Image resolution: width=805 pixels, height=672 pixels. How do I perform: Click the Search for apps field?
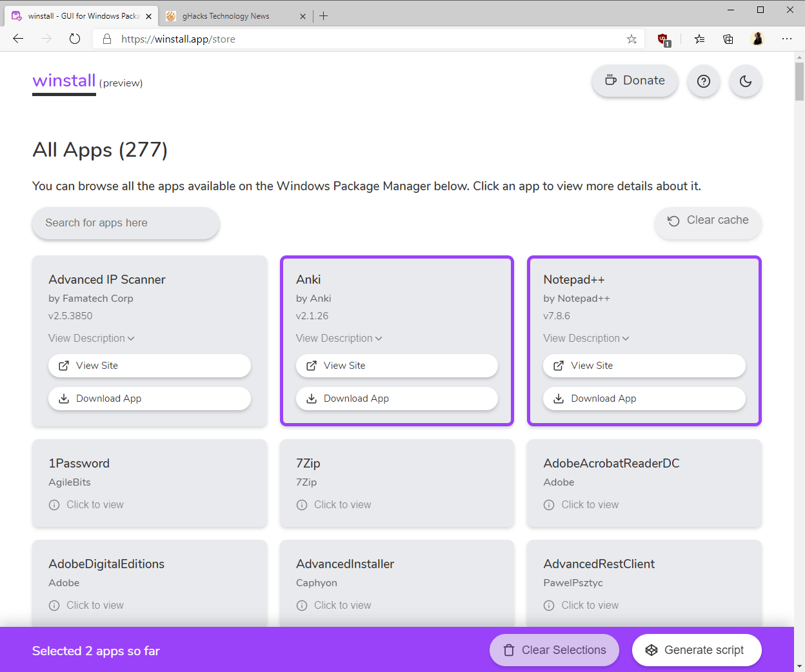[125, 223]
